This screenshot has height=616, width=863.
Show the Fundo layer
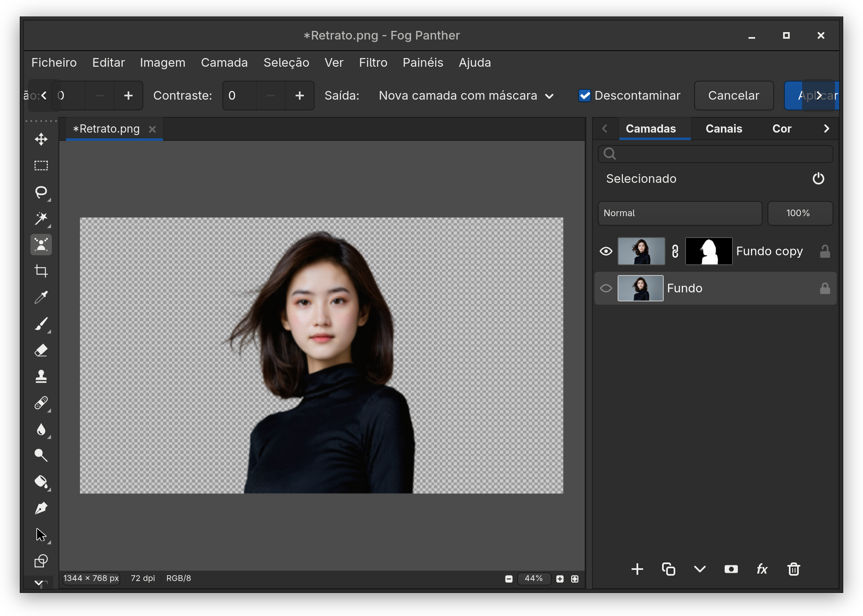(x=606, y=288)
